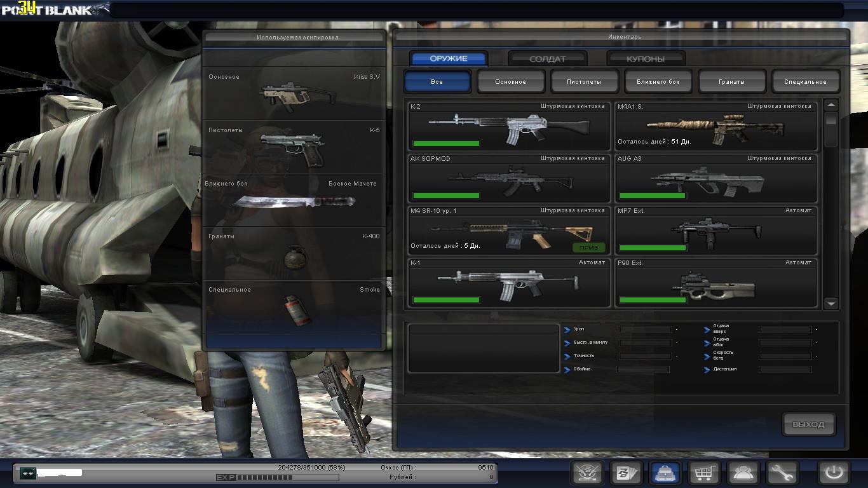Open the PB cards icon
This screenshot has width=868, height=488.
(x=626, y=473)
